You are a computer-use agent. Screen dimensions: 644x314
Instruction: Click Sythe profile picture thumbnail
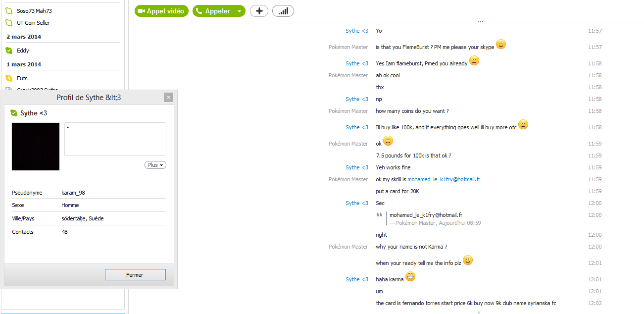[36, 147]
